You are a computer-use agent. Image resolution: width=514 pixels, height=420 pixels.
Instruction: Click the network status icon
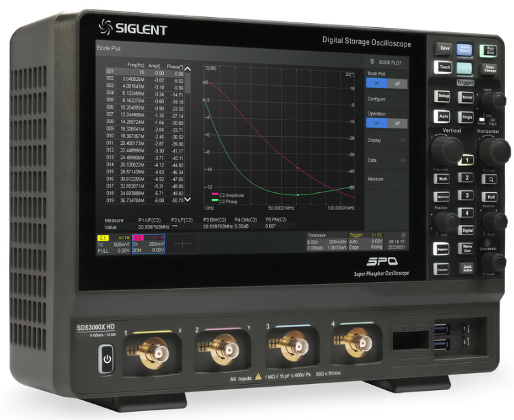point(404,235)
